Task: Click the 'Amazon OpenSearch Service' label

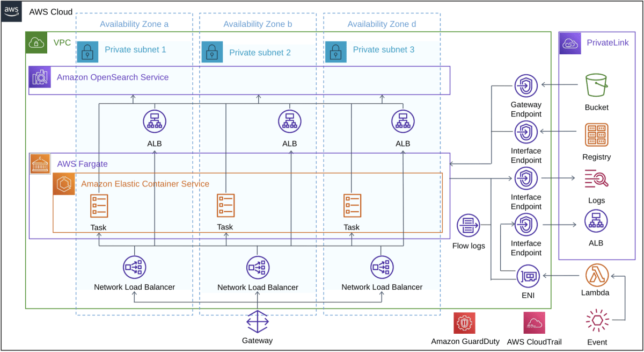Action: point(113,77)
